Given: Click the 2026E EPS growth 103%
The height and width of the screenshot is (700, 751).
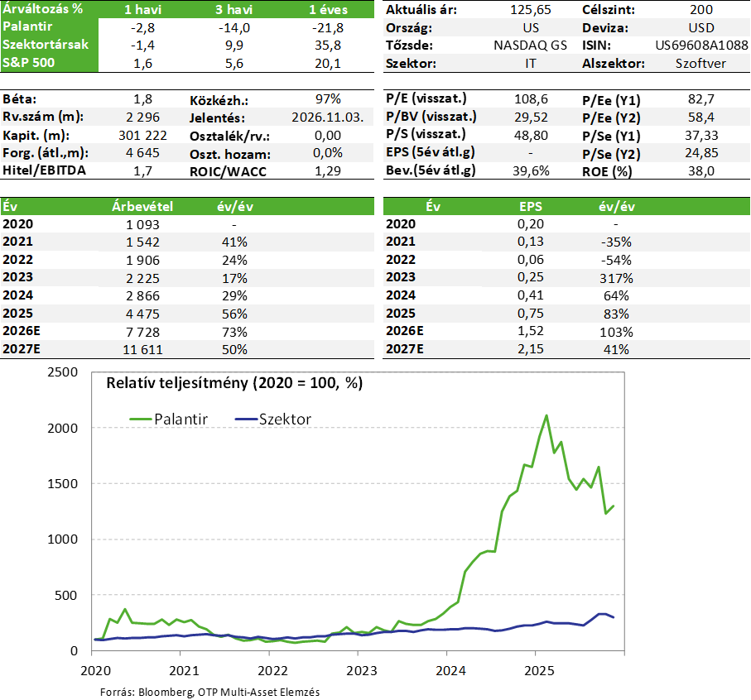Looking at the screenshot, I should (x=616, y=332).
